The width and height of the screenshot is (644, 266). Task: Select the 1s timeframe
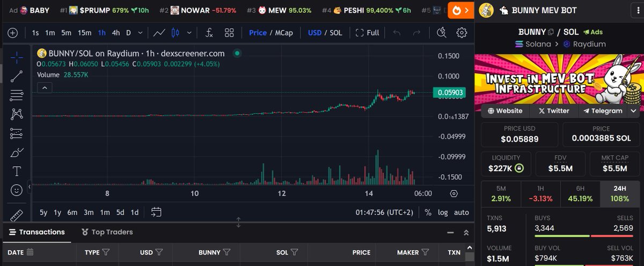click(35, 33)
